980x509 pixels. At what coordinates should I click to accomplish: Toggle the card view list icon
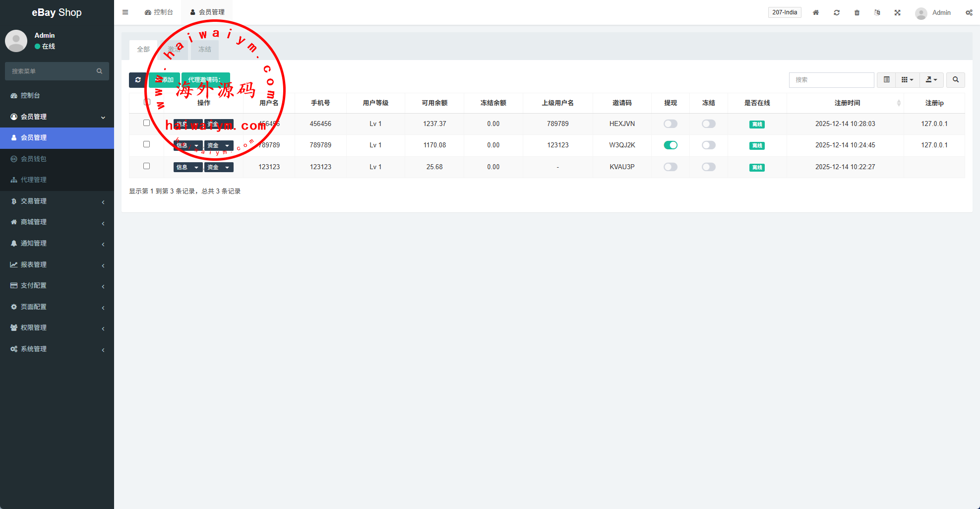[886, 80]
